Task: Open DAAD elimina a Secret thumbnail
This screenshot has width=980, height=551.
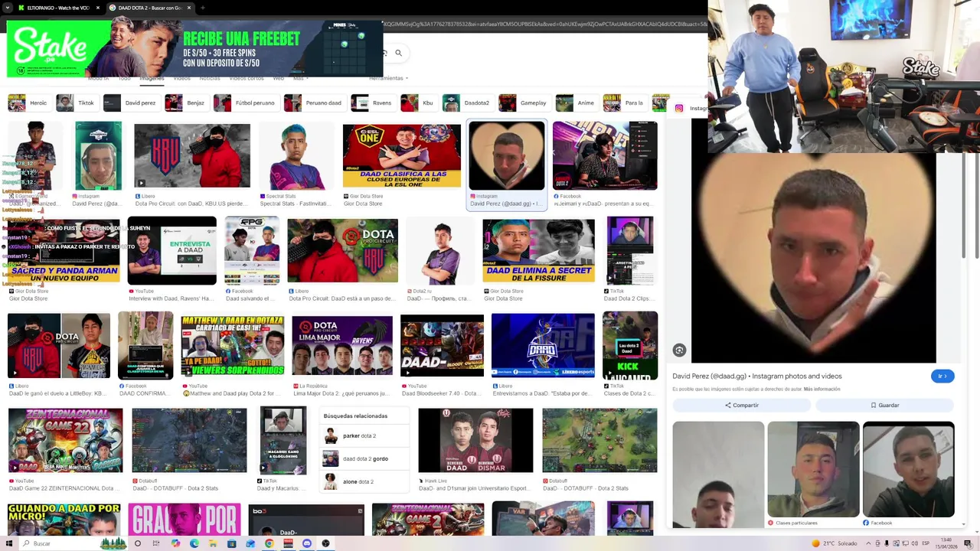Action: point(538,251)
